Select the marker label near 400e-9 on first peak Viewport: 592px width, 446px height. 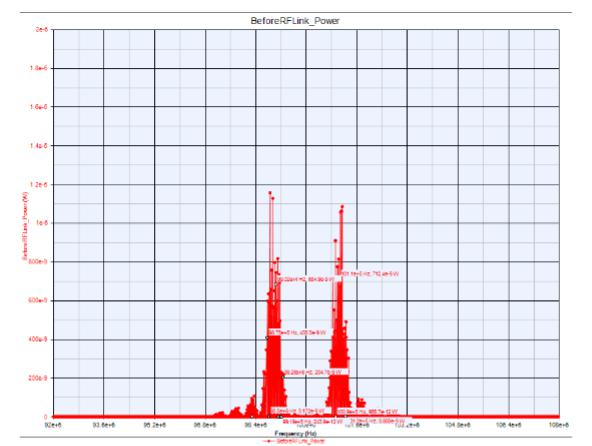pos(297,333)
